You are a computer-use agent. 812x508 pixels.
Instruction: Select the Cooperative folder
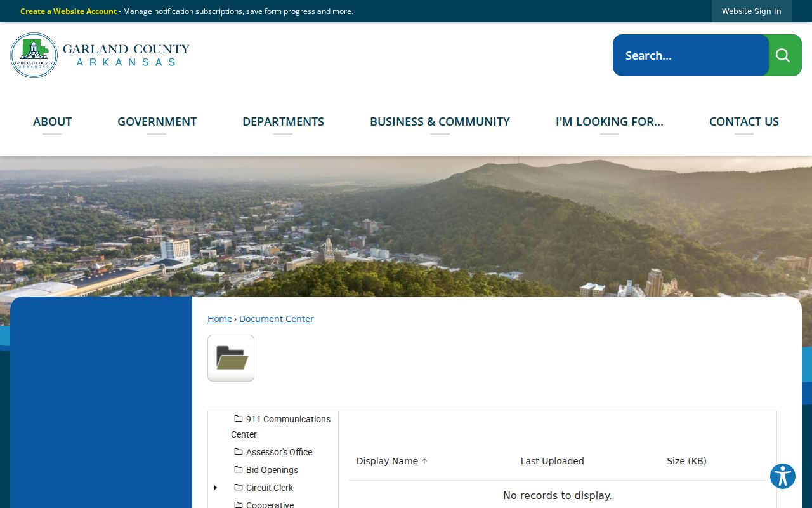pyautogui.click(x=270, y=504)
